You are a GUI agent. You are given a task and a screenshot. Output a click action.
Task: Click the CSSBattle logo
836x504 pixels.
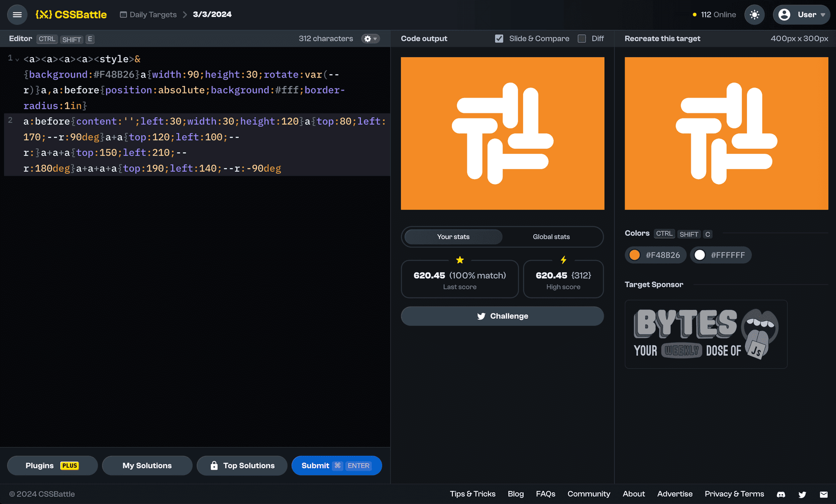coord(71,14)
